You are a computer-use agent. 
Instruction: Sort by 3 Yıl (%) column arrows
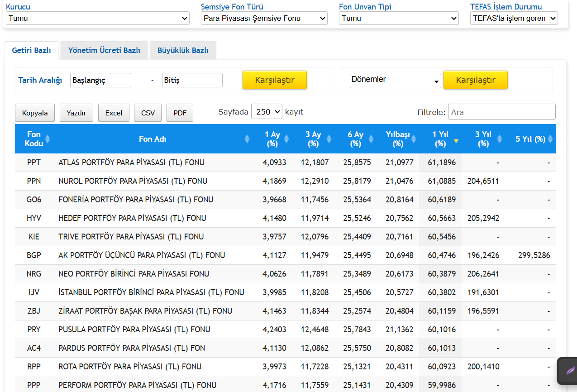click(x=499, y=139)
